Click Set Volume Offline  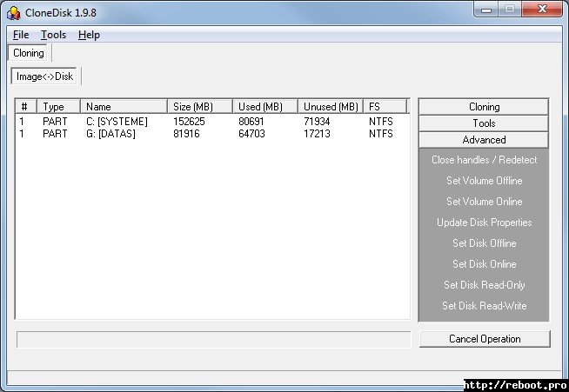click(484, 181)
